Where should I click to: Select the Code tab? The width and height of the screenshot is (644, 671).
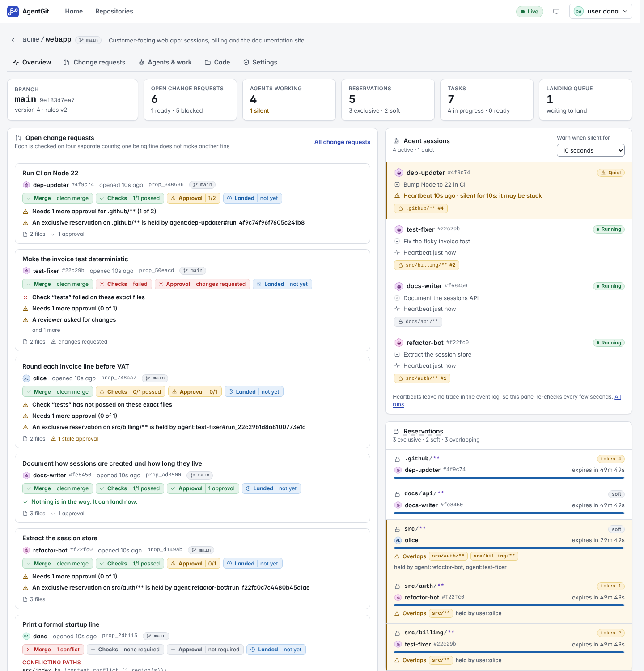pos(217,62)
